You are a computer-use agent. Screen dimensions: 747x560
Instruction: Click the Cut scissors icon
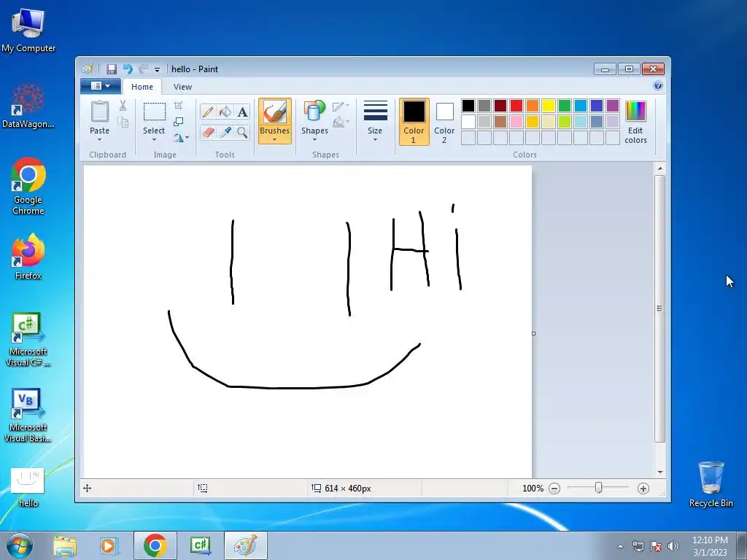[x=123, y=106]
